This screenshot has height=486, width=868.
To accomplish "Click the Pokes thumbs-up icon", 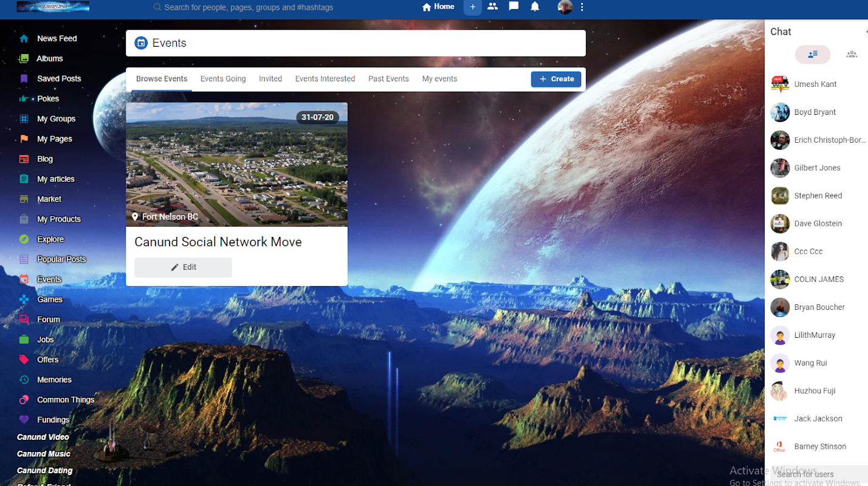I will (x=24, y=98).
